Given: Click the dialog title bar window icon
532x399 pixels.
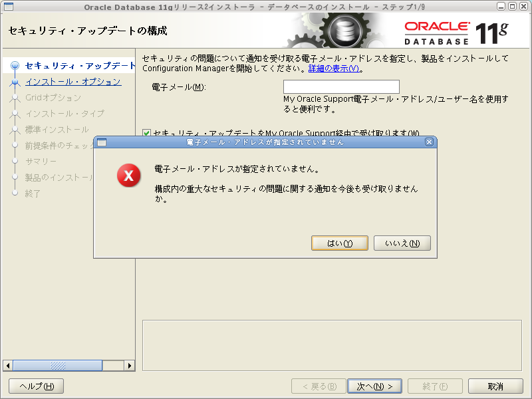Looking at the screenshot, I should click(102, 142).
